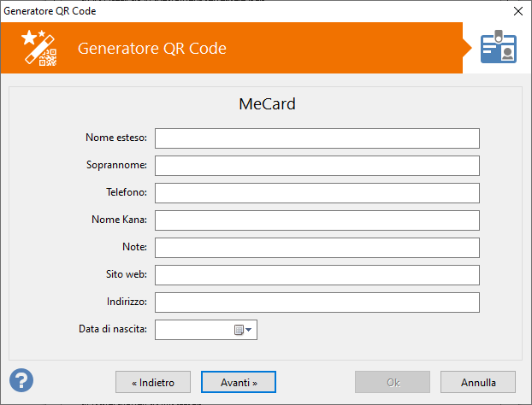Go back with the « Indietro button
532x405 pixels.
click(x=153, y=382)
